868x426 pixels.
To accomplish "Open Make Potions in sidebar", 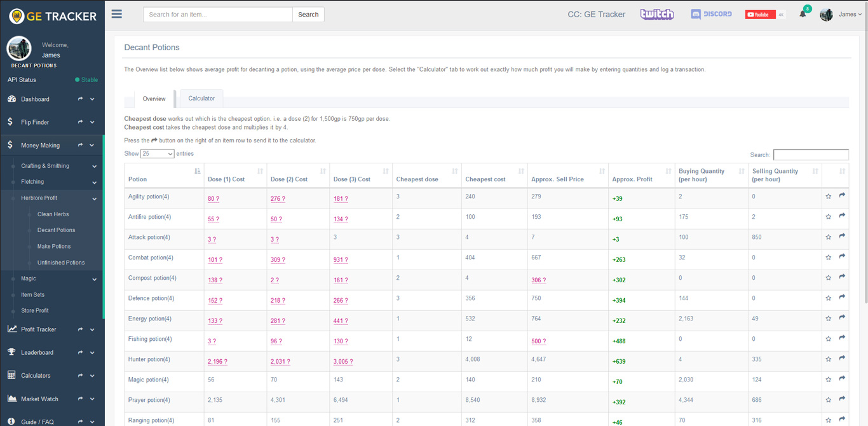I will pyautogui.click(x=54, y=246).
